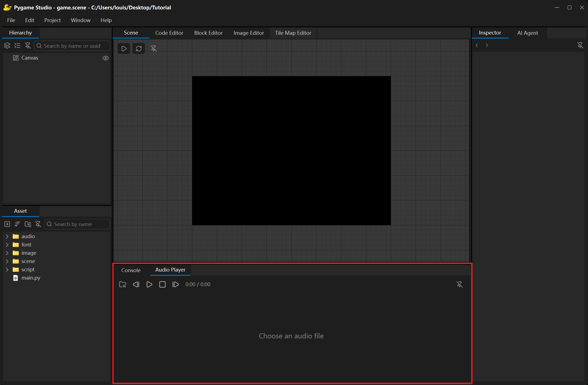588x385 pixels.
Task: Expand the image folder
Action: click(7, 253)
